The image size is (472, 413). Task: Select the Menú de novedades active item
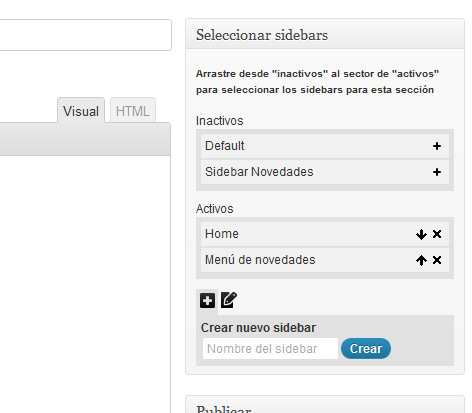(325, 260)
